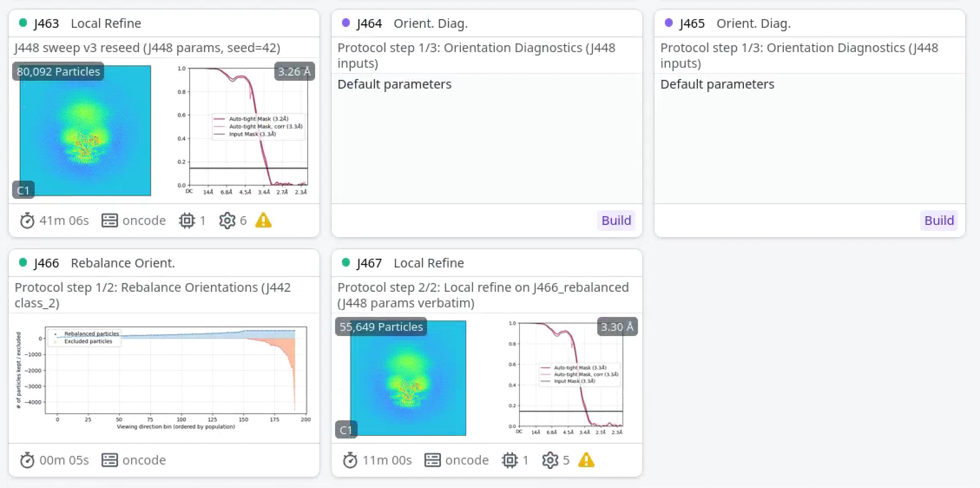Click the 00m 05s runtime in J466

(64, 460)
